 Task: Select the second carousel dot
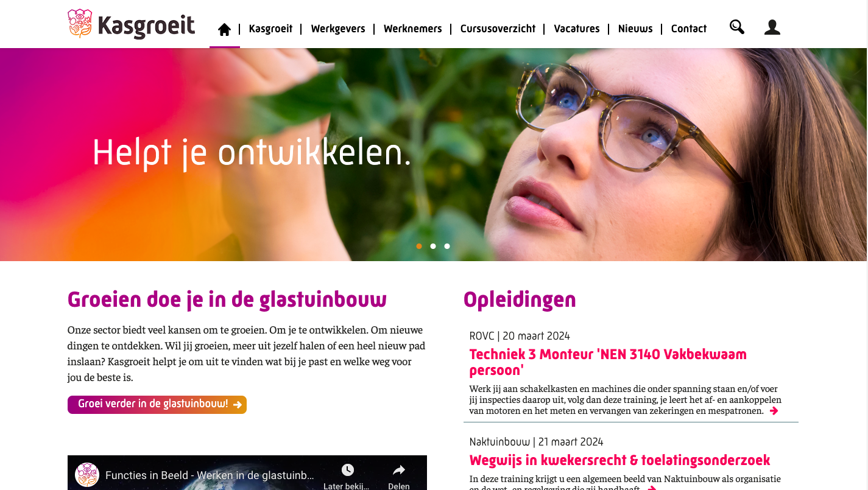click(433, 247)
